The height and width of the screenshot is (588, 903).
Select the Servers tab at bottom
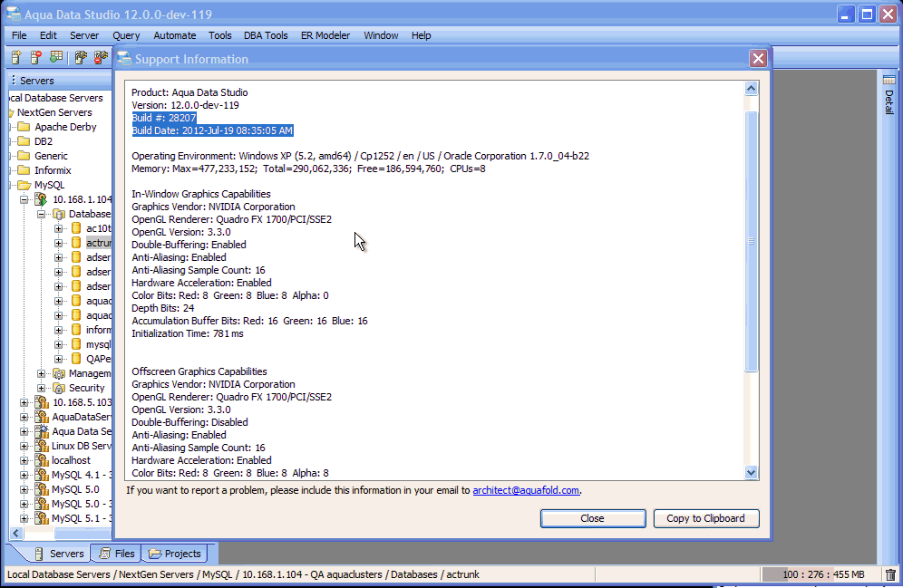(x=59, y=554)
